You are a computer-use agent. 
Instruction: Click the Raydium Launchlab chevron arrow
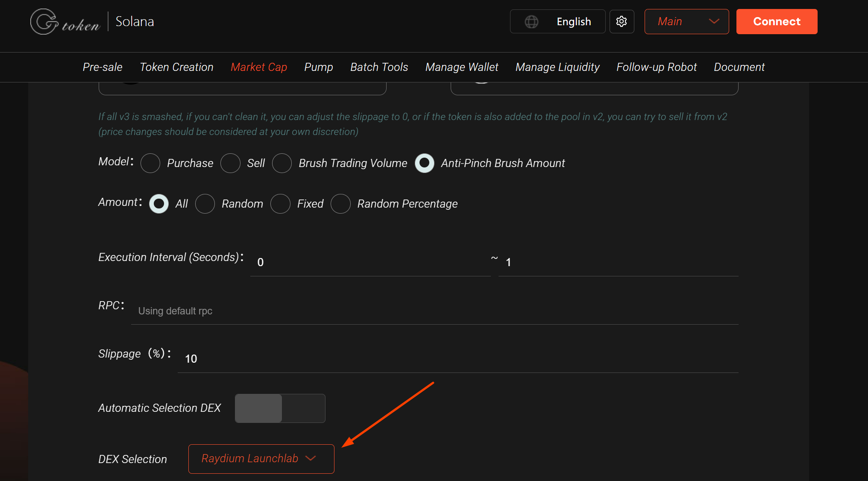click(311, 458)
